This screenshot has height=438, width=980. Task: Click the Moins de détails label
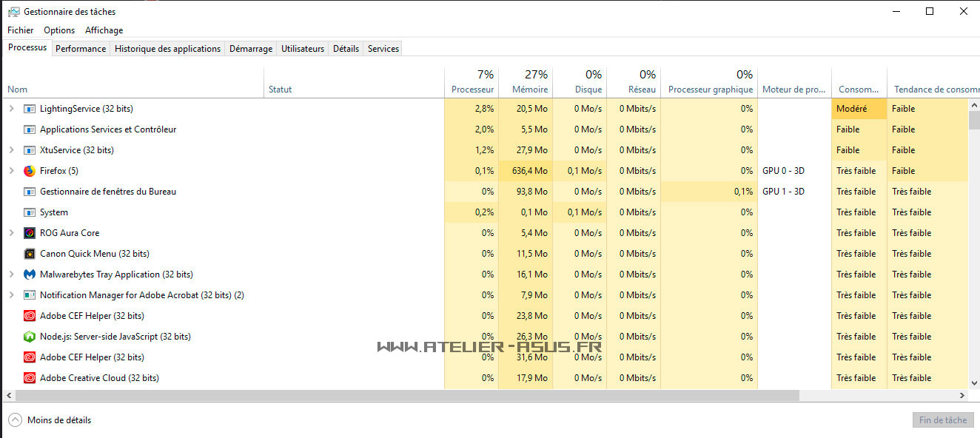coord(59,420)
